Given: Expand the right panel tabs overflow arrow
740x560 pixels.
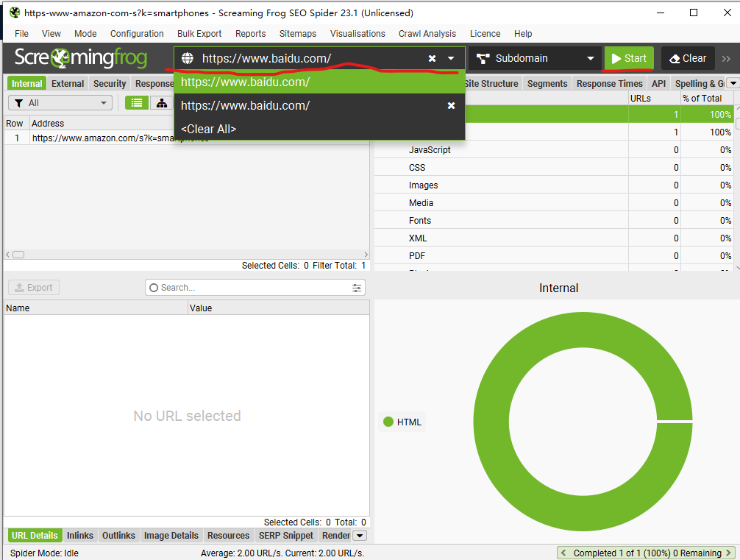Looking at the screenshot, I should pos(733,84).
